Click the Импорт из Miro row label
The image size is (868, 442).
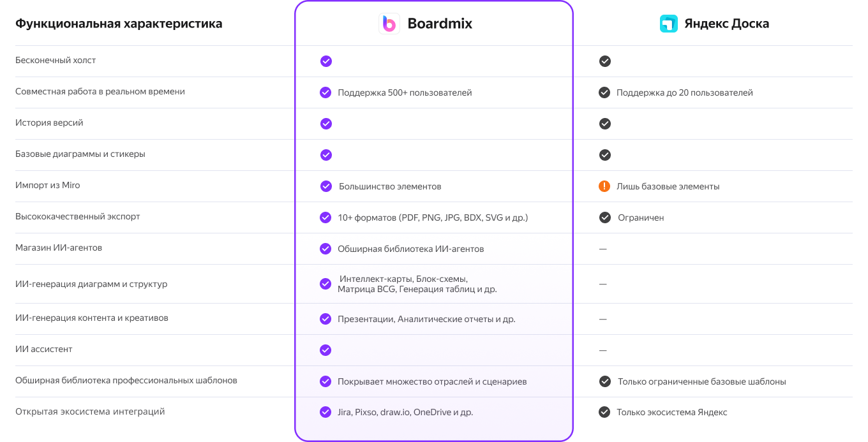click(x=48, y=185)
